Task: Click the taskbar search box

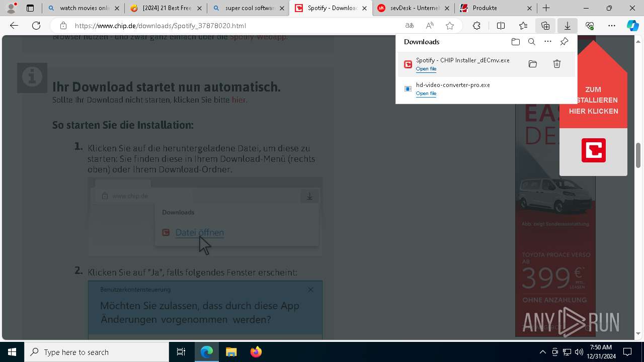Action: pyautogui.click(x=97, y=352)
